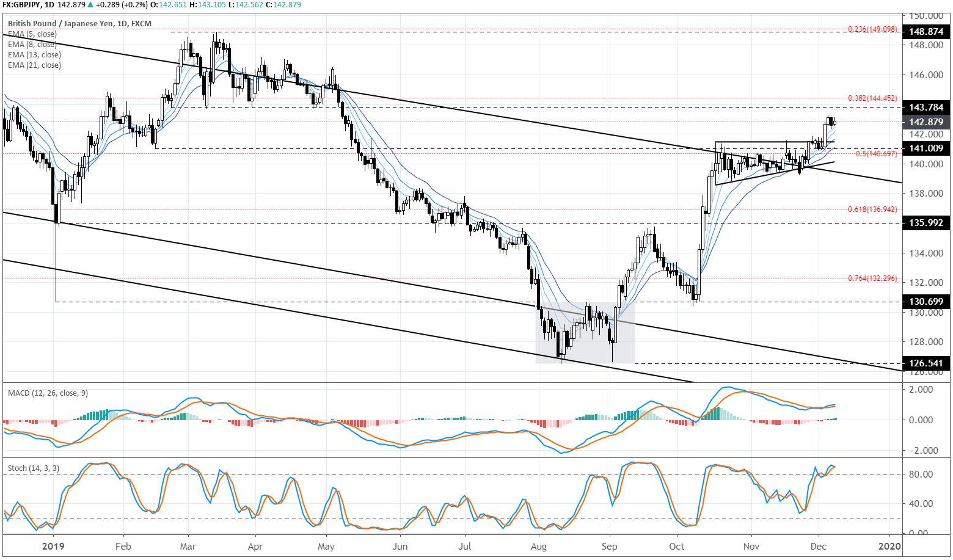Click the 150.000 price axis value
953x560 pixels.
pyautogui.click(x=926, y=16)
